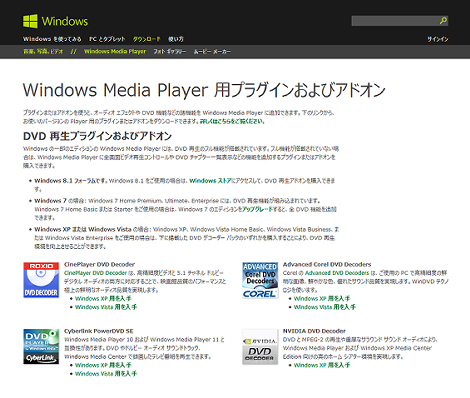Image resolution: width=470 pixels, height=398 pixels.
Task: Follow the '詳しくはこちらをご覧ください' link
Action: click(232, 121)
